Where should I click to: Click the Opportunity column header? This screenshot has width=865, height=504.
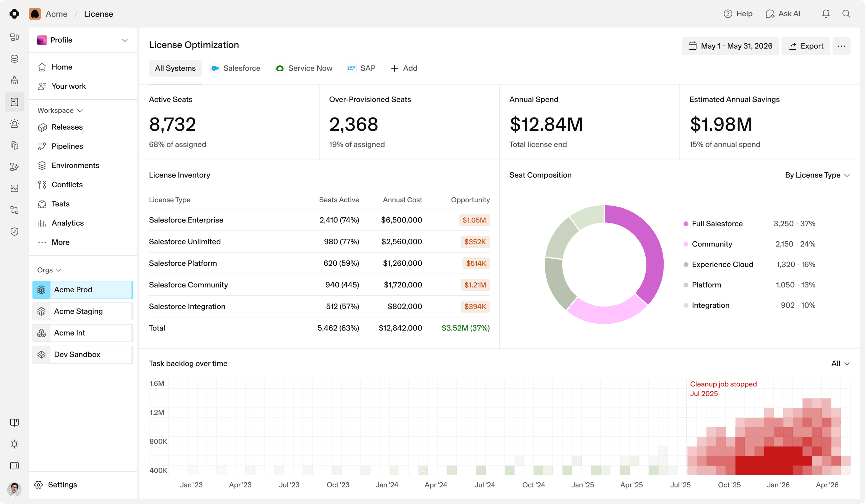(x=470, y=200)
